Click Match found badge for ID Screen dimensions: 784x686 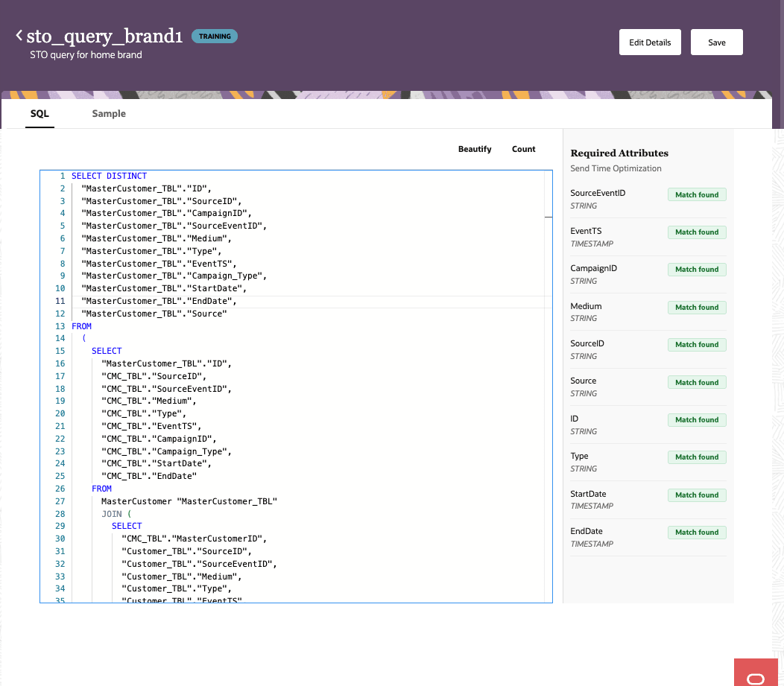(697, 419)
